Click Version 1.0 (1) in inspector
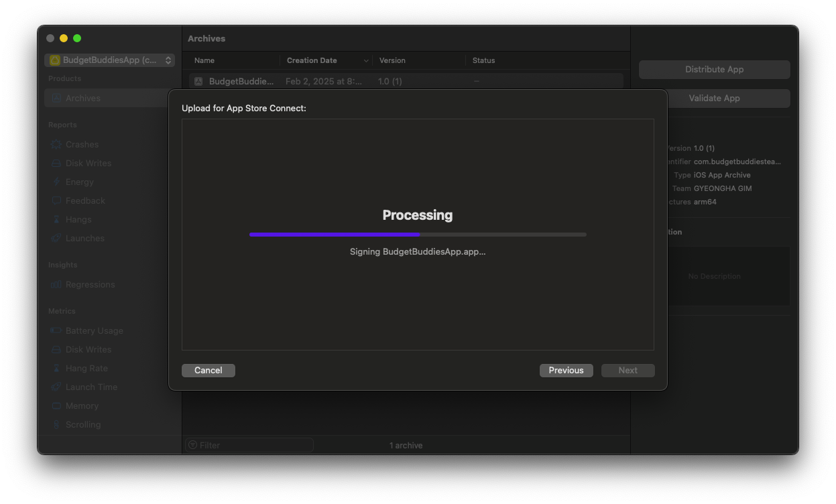 tap(704, 148)
